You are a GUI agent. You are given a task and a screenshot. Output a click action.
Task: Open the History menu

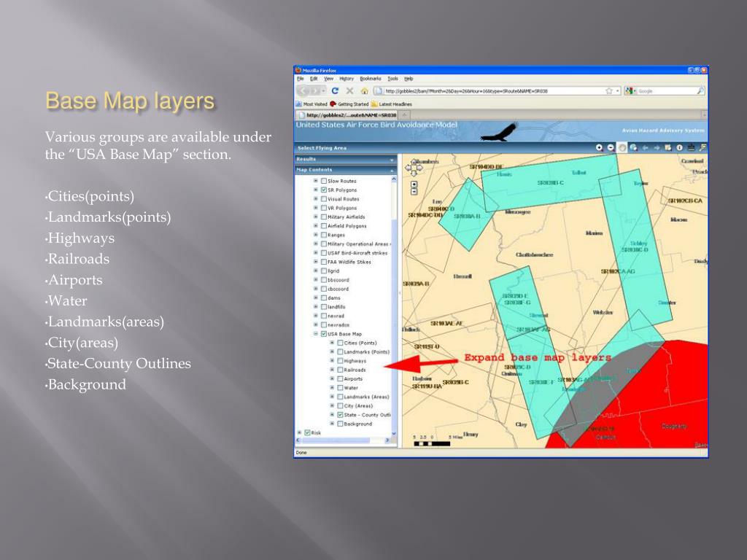click(x=347, y=79)
